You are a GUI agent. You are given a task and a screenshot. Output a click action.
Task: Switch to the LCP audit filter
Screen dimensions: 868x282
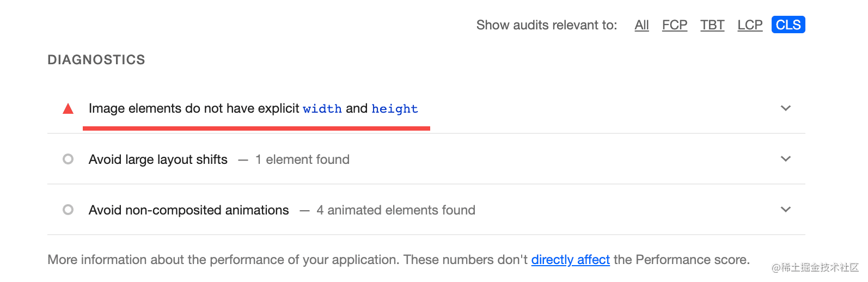750,25
